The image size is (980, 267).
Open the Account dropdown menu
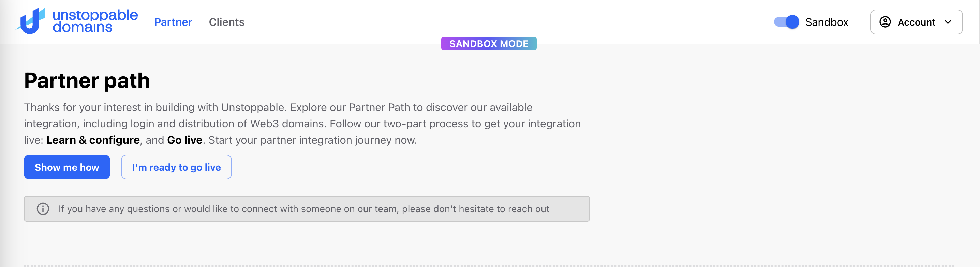(916, 22)
